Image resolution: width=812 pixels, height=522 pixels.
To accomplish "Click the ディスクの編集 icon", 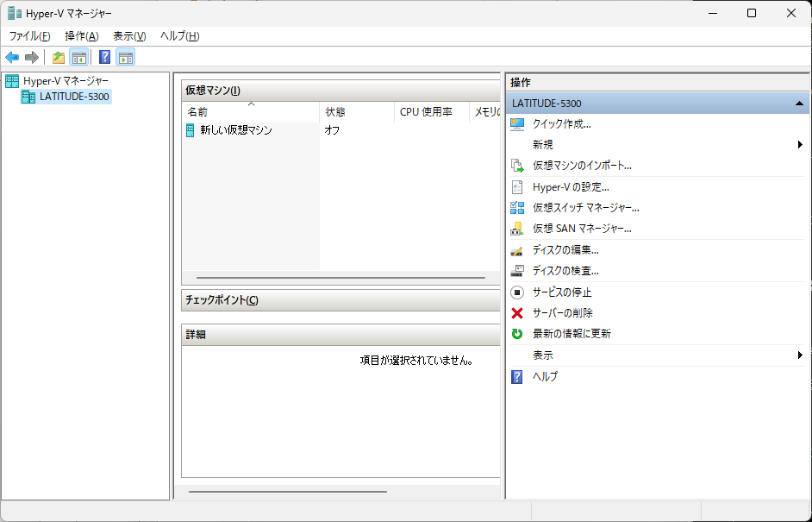I will click(517, 250).
